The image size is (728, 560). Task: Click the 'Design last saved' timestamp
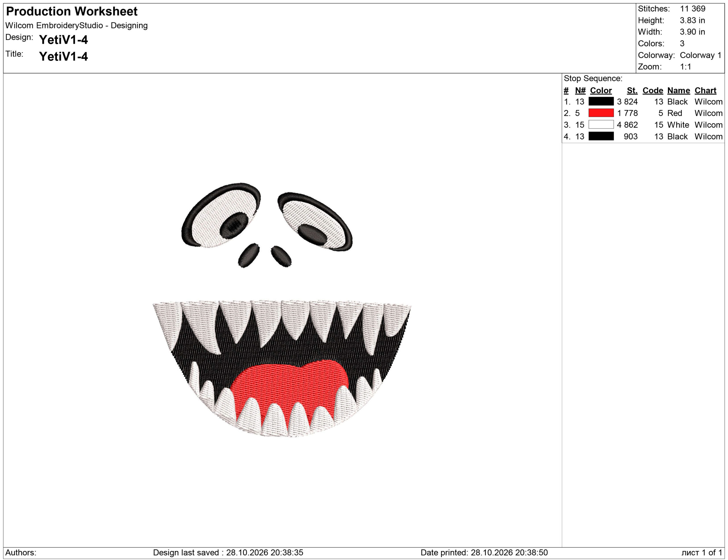[228, 552]
